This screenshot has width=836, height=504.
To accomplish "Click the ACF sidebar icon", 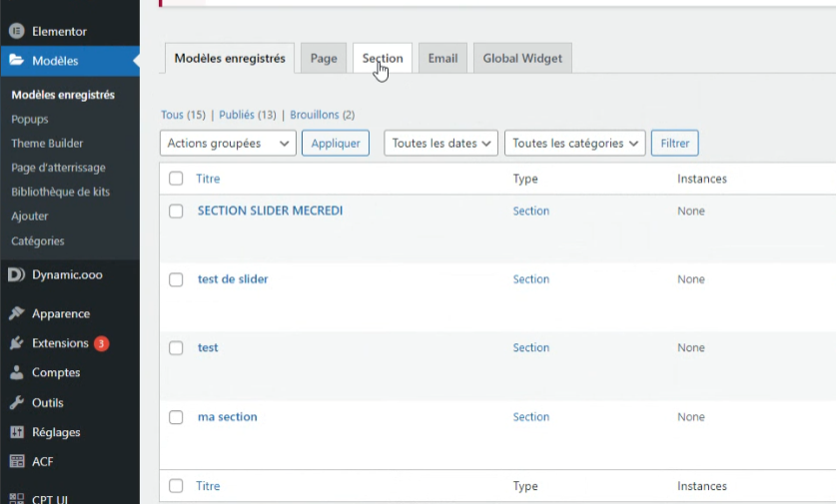I will coord(16,462).
